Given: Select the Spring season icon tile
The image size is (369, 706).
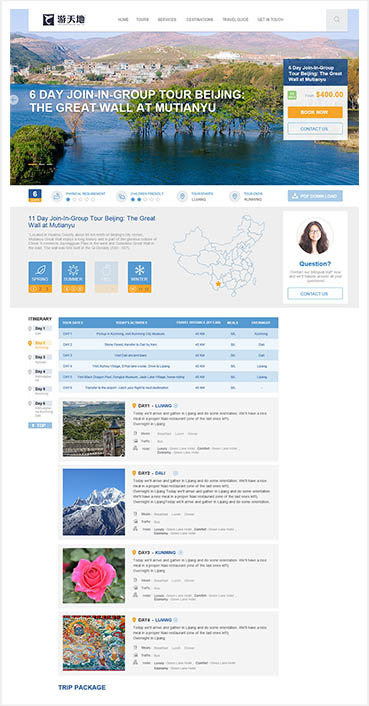Looking at the screenshot, I should (40, 277).
